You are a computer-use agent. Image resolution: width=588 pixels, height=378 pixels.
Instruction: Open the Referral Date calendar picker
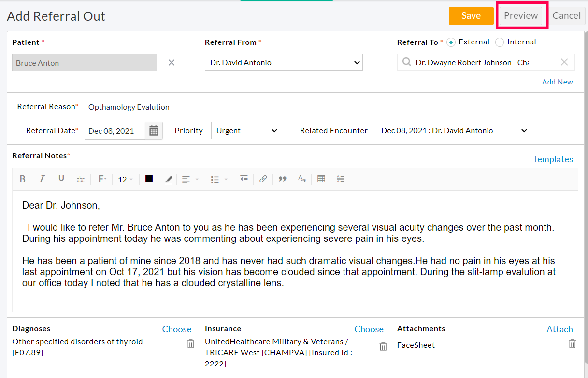pos(154,130)
